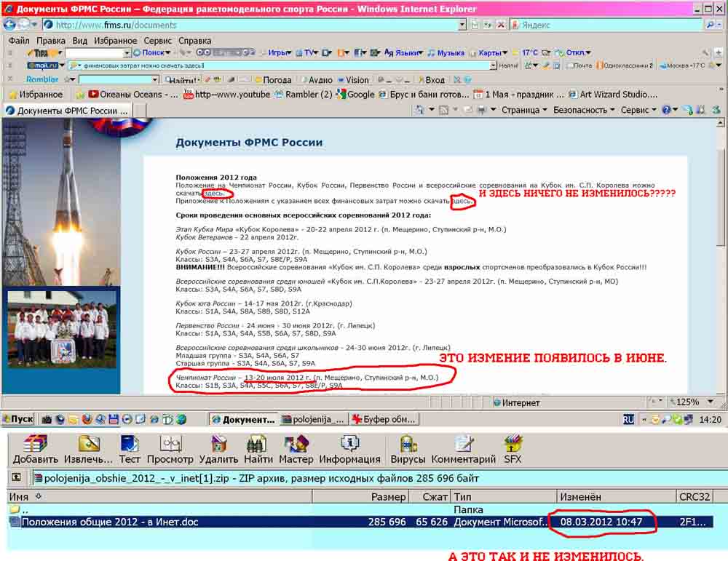Open the Избранное menu in menu bar
Screen dimensions: 728x561
[x=115, y=41]
